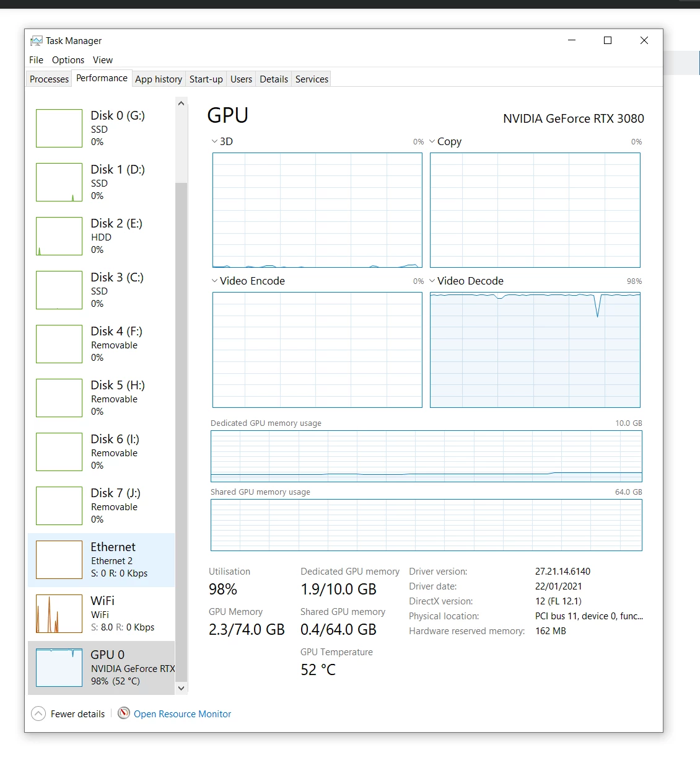The width and height of the screenshot is (700, 760).
Task: Switch to the Start-up tab
Action: [x=206, y=79]
